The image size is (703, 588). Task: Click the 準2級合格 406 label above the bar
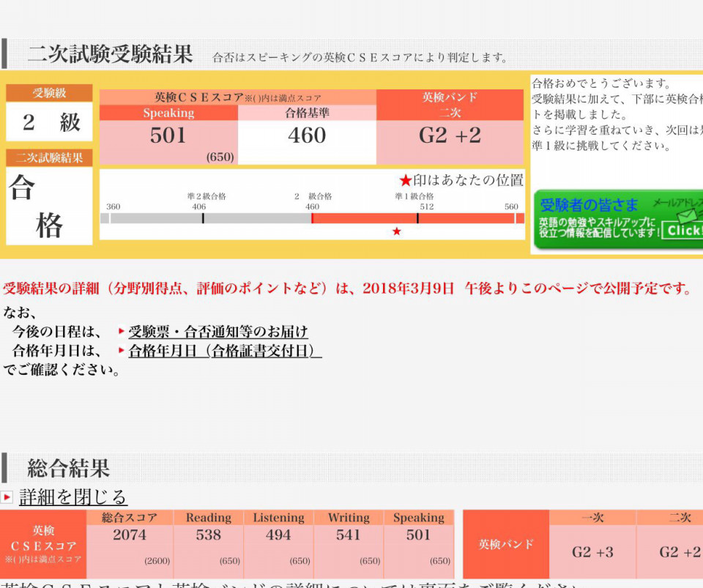coord(205,201)
